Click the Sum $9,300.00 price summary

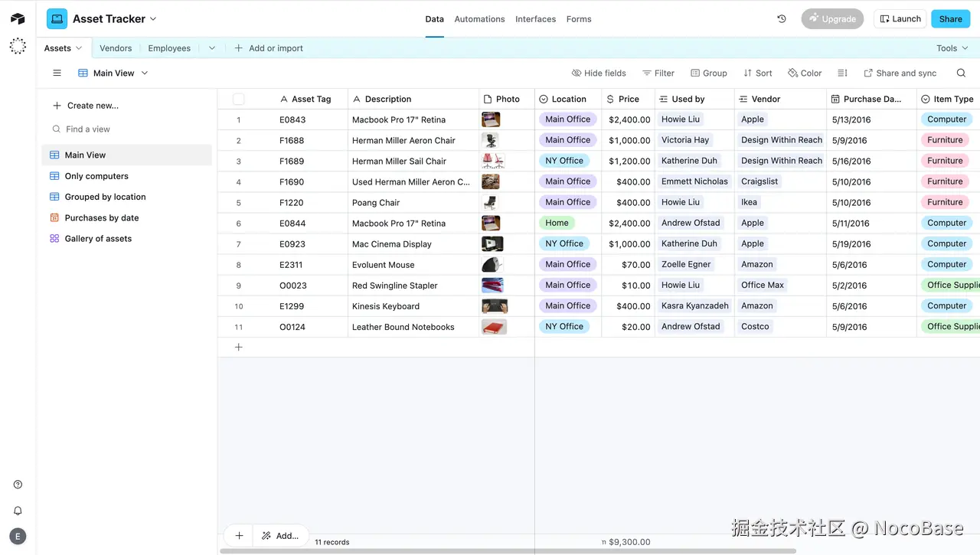coord(626,542)
